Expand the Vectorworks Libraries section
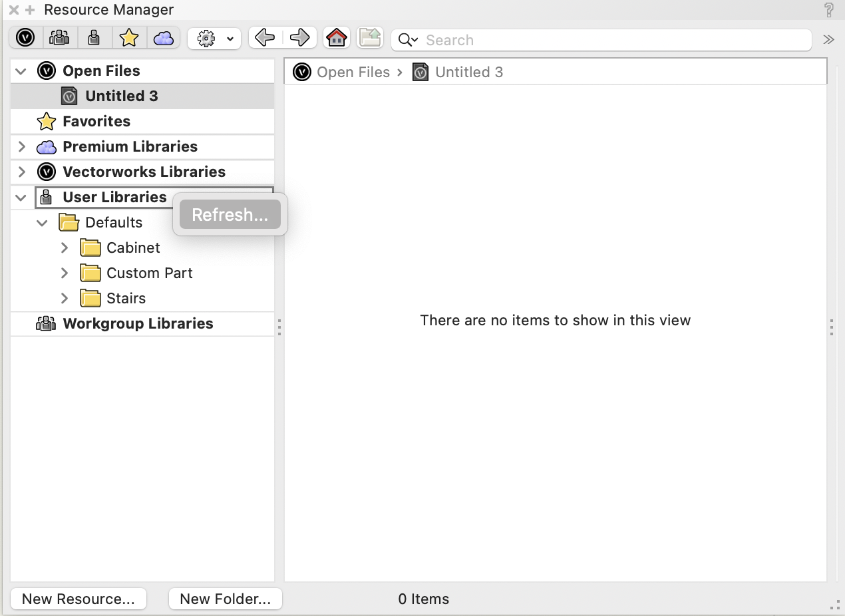 click(21, 172)
